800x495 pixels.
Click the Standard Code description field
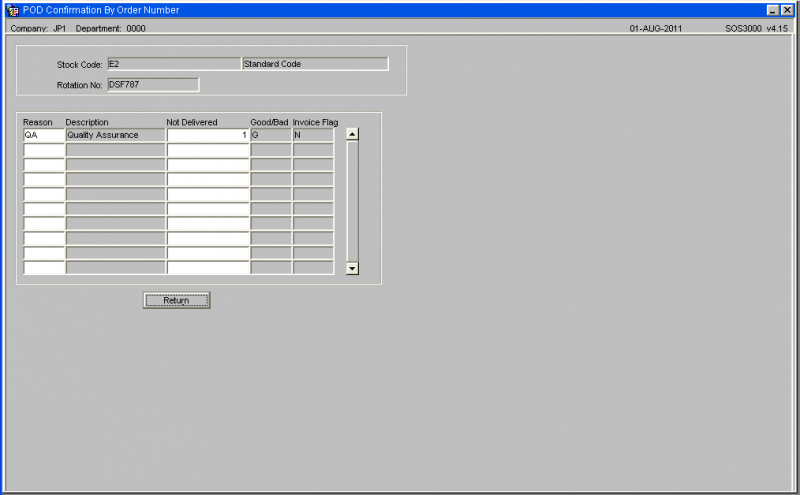315,64
